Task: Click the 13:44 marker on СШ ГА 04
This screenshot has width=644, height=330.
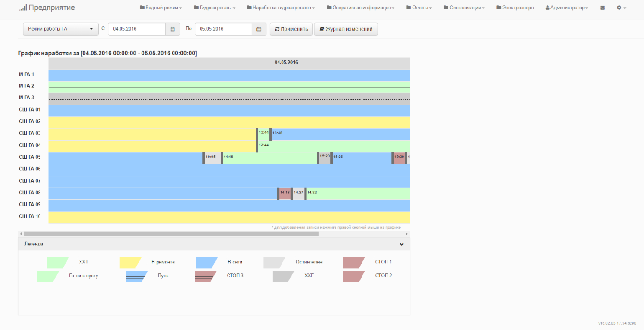Action: pyautogui.click(x=263, y=145)
